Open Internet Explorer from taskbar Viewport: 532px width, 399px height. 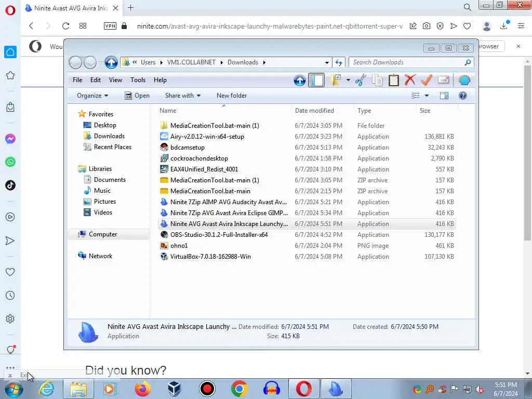(x=46, y=389)
